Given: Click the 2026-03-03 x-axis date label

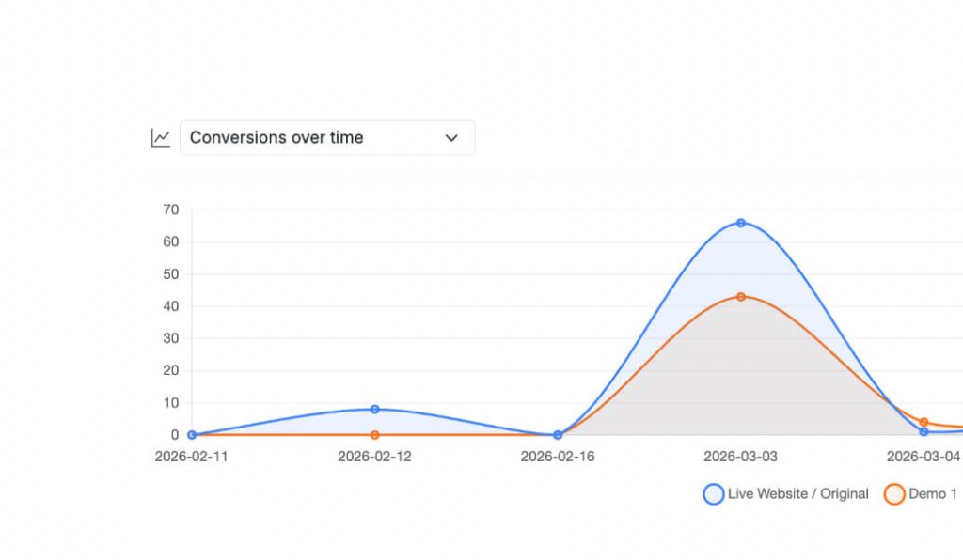Looking at the screenshot, I should click(741, 458).
